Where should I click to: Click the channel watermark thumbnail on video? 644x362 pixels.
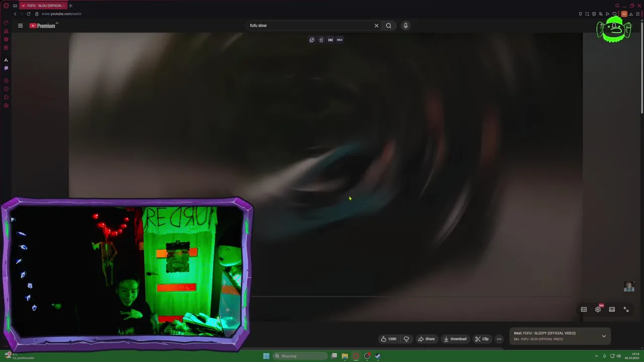point(629,287)
